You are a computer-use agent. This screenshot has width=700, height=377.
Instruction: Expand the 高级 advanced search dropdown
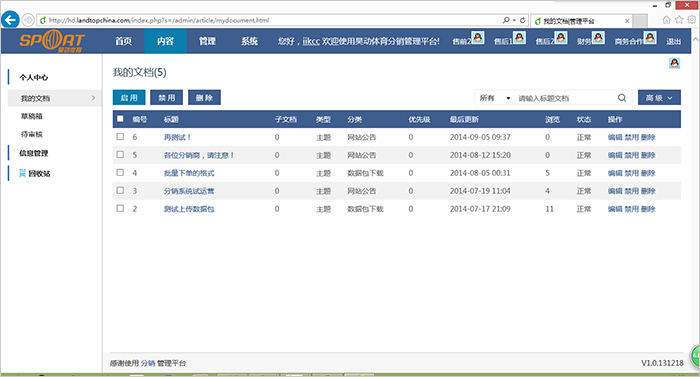tap(659, 98)
